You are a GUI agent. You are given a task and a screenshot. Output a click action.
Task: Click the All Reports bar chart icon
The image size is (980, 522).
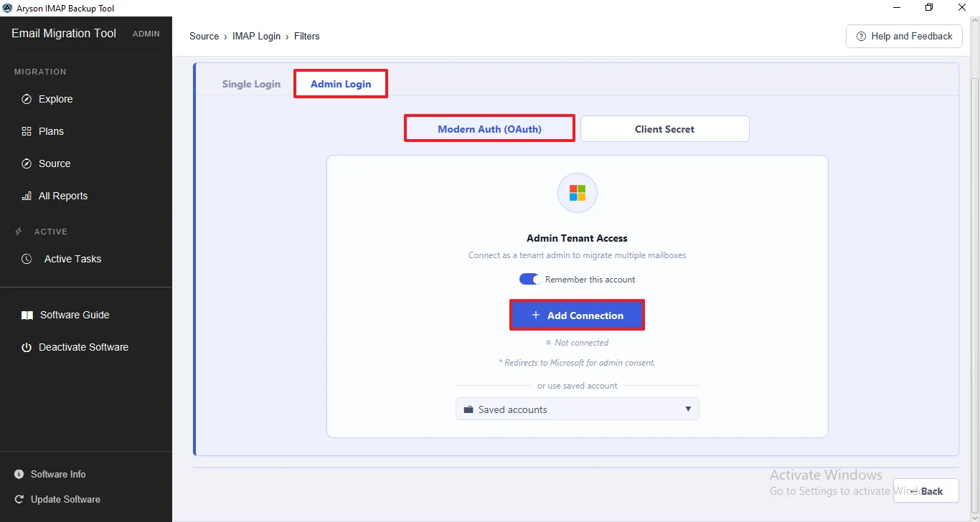click(x=27, y=196)
